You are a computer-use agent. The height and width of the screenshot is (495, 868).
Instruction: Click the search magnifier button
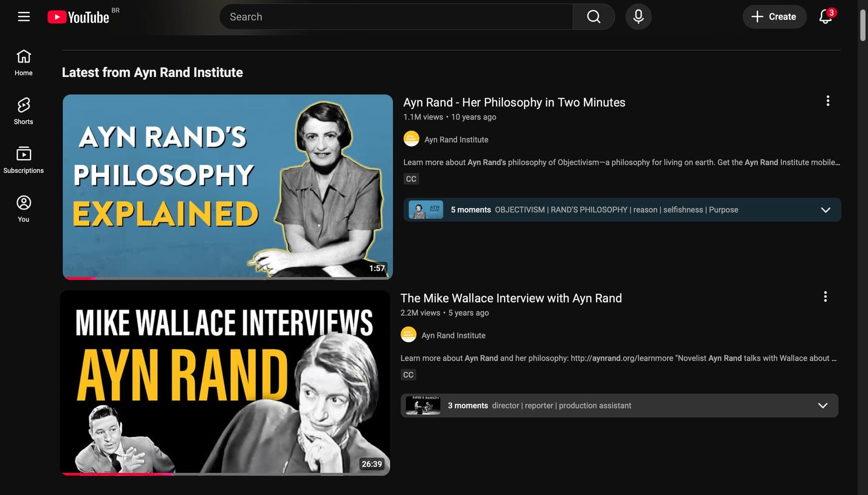(x=593, y=17)
